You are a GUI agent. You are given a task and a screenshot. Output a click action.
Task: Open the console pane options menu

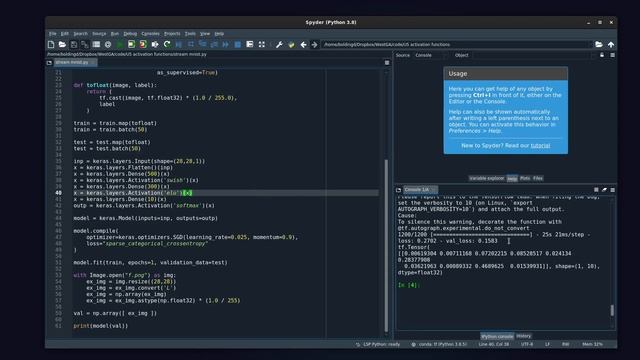[613, 190]
